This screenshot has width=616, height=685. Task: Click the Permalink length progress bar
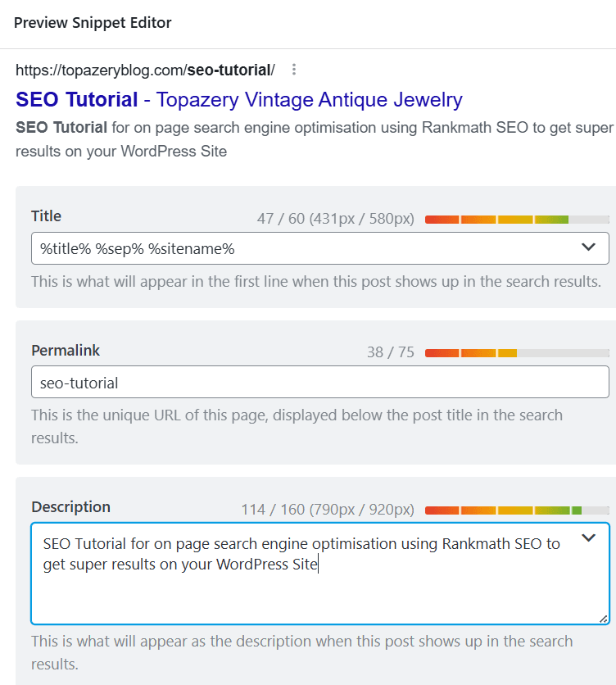click(x=517, y=353)
